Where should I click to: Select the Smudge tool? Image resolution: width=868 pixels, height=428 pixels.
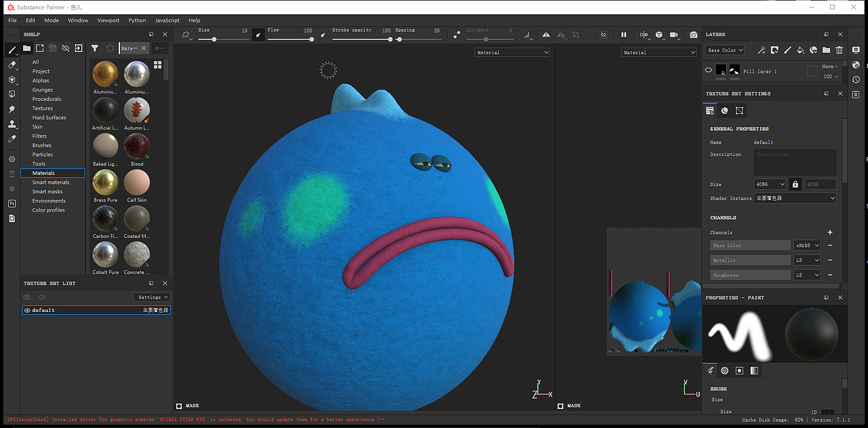point(12,109)
